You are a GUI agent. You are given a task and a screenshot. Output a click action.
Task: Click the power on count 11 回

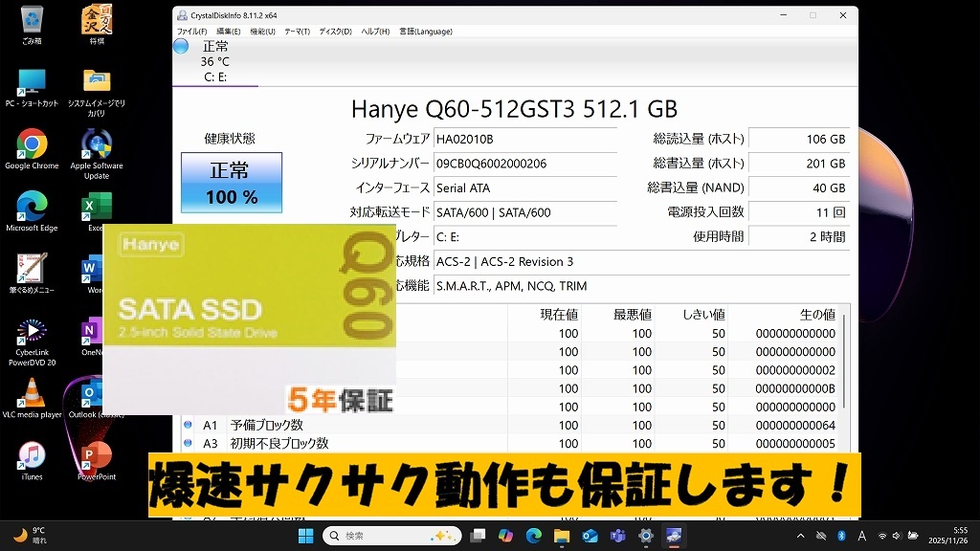click(799, 212)
